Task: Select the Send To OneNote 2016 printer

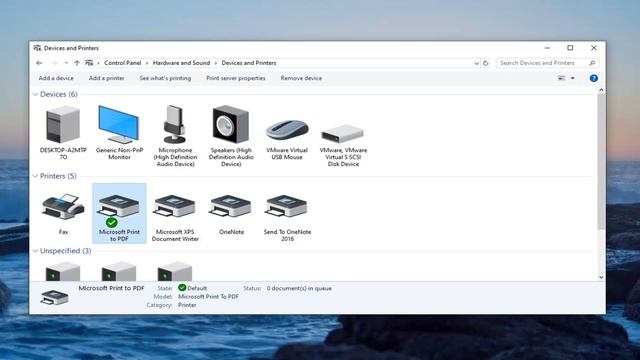Action: 287,207
